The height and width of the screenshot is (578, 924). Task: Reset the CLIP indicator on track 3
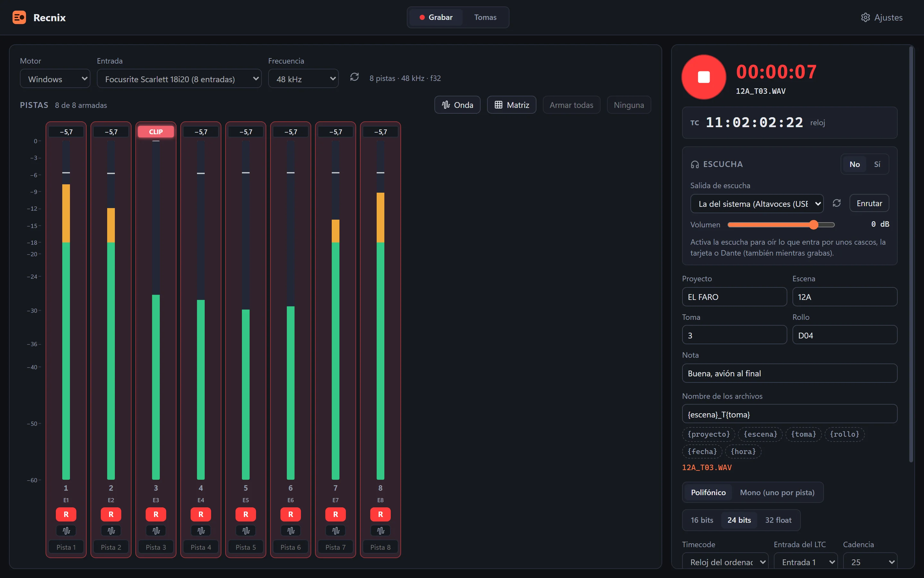point(156,132)
